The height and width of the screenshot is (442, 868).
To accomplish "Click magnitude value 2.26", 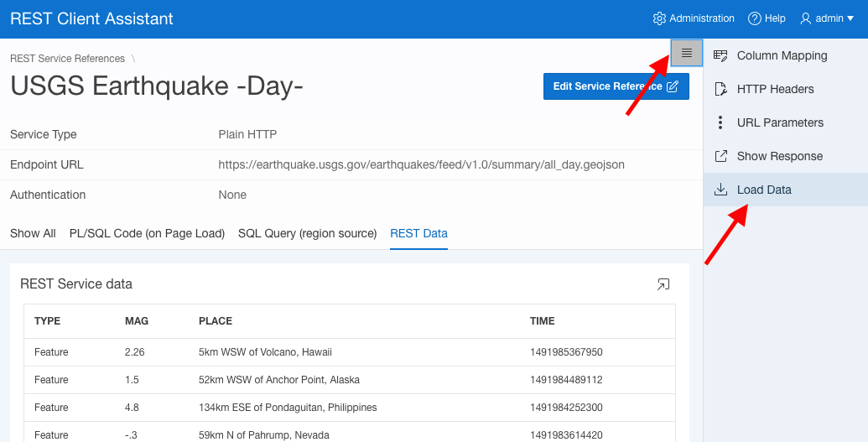I will pos(134,352).
